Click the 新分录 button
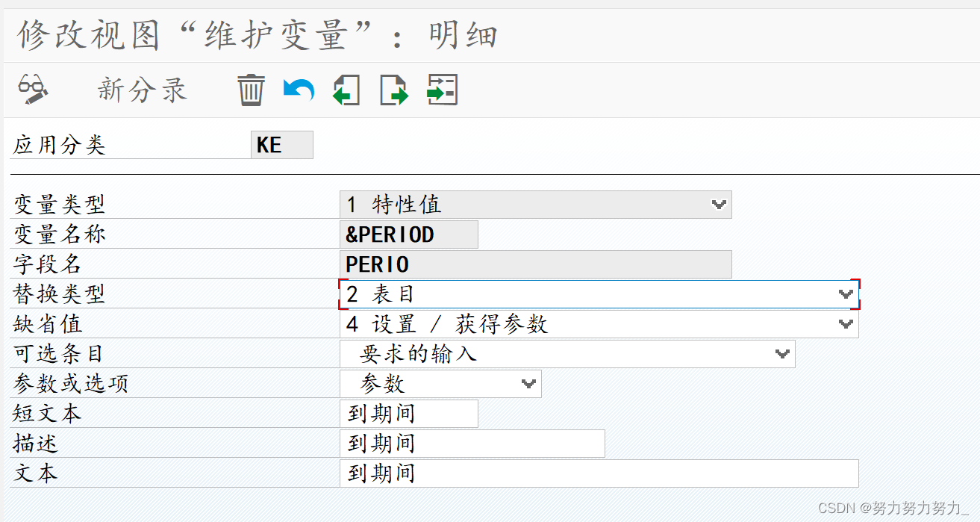 click(141, 89)
